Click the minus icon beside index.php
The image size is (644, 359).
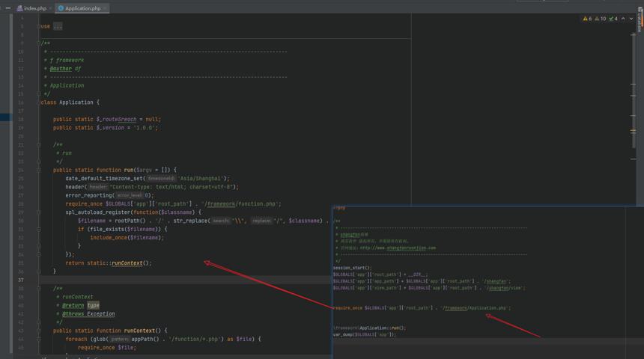tap(8, 7)
